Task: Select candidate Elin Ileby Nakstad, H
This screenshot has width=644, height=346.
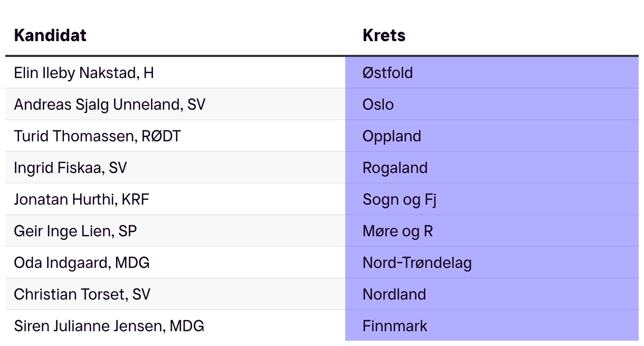Action: [x=84, y=73]
